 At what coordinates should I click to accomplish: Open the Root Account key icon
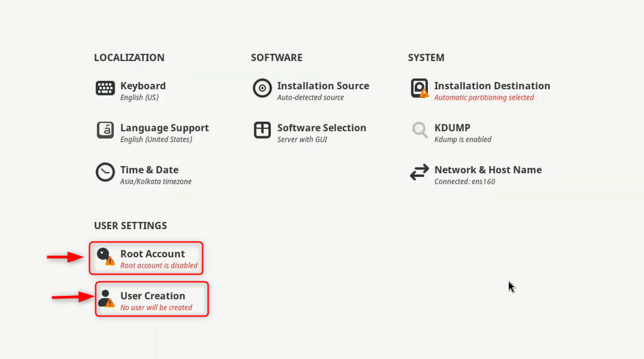[106, 256]
